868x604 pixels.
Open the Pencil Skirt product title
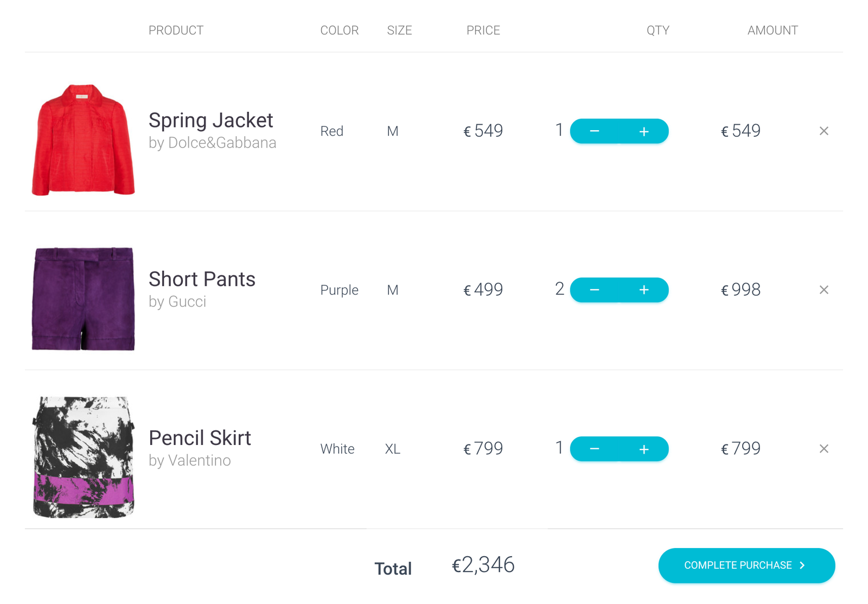(200, 438)
